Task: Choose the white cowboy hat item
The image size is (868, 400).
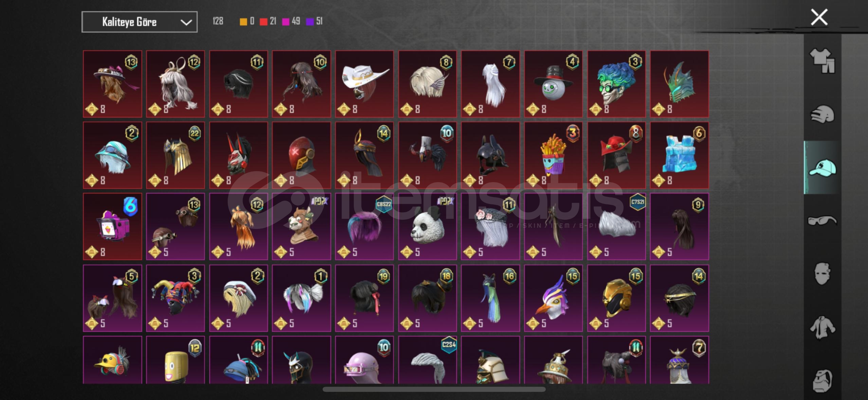Action: coord(364,84)
